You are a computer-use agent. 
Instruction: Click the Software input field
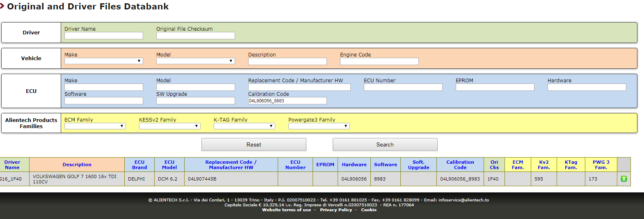tap(104, 101)
